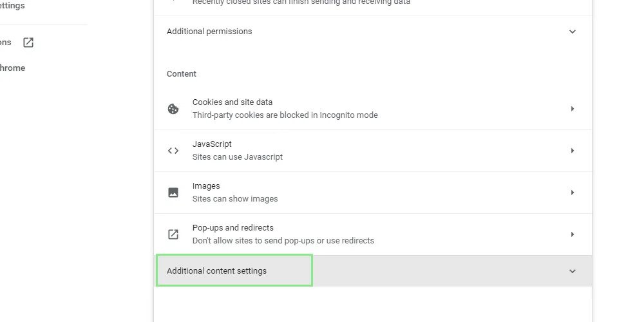Click the Images picture icon
644x322 pixels.
click(173, 193)
